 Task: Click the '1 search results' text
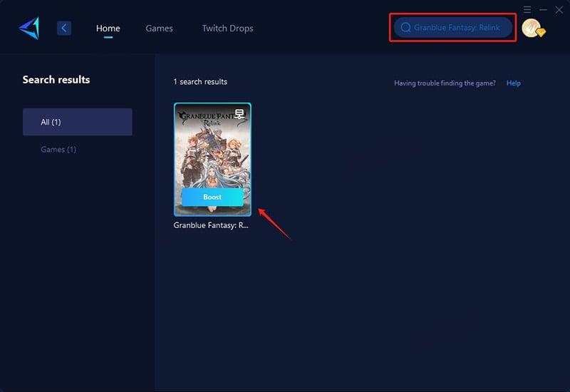tap(200, 82)
